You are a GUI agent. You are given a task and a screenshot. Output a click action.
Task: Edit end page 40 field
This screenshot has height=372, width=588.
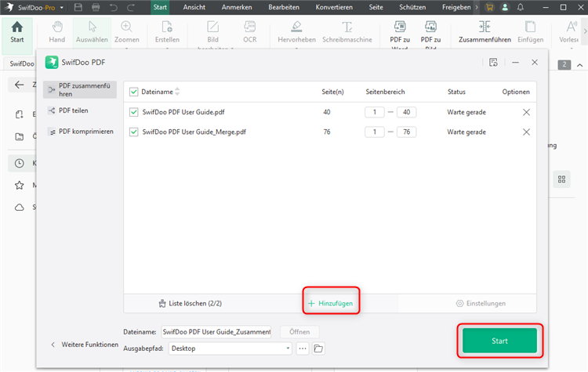tap(406, 112)
